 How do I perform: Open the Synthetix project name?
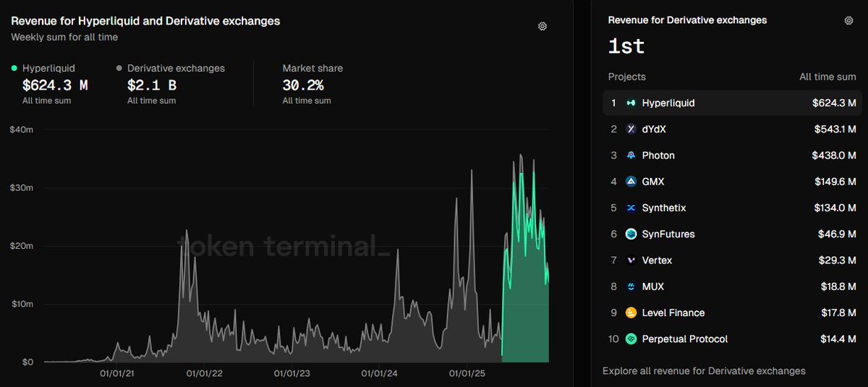pyautogui.click(x=664, y=208)
